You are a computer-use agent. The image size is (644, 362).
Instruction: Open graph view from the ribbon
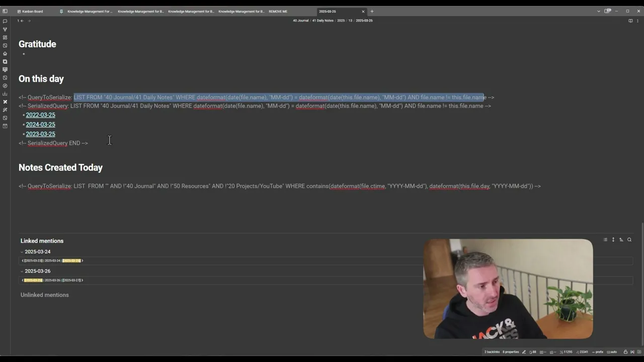5,29
